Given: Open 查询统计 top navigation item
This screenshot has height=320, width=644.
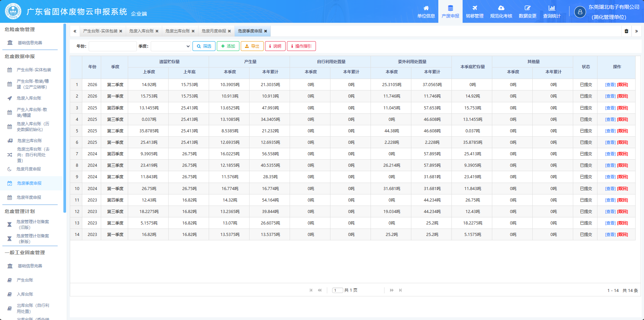Looking at the screenshot, I should point(552,12).
